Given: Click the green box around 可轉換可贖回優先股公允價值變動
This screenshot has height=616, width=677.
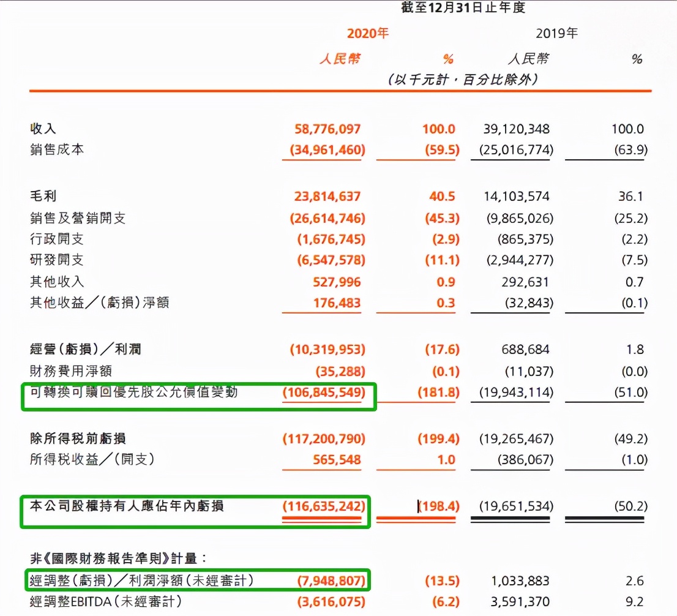Looking at the screenshot, I should [x=199, y=396].
